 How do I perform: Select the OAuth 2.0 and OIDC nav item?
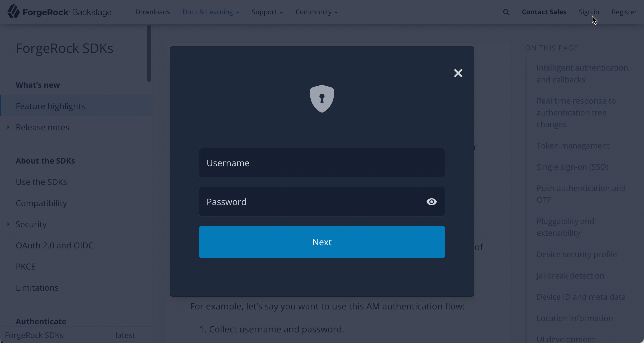coord(54,245)
